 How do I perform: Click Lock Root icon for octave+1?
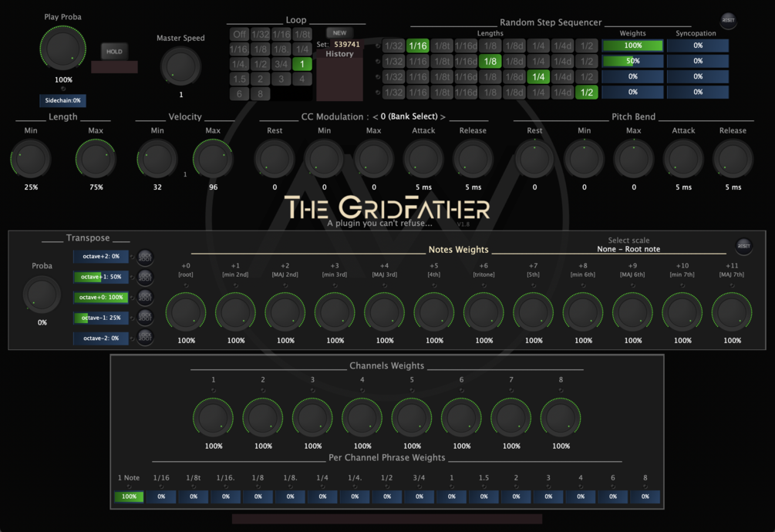click(145, 277)
